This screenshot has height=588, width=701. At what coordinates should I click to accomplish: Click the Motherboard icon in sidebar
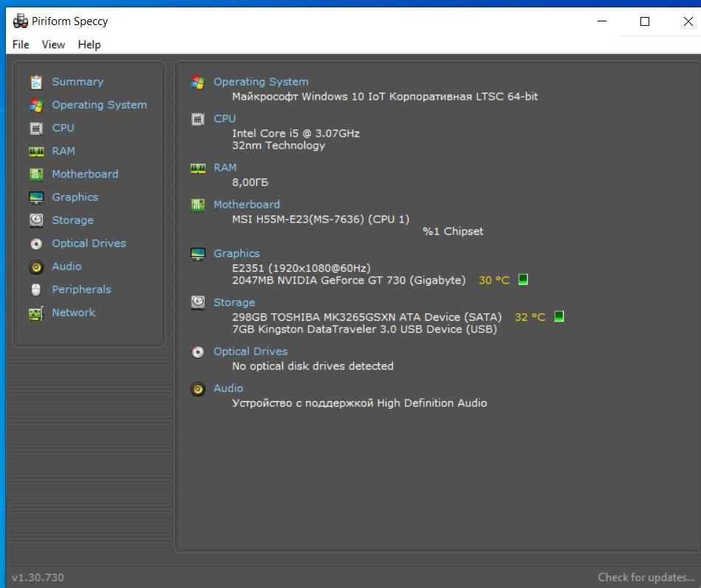point(36,174)
